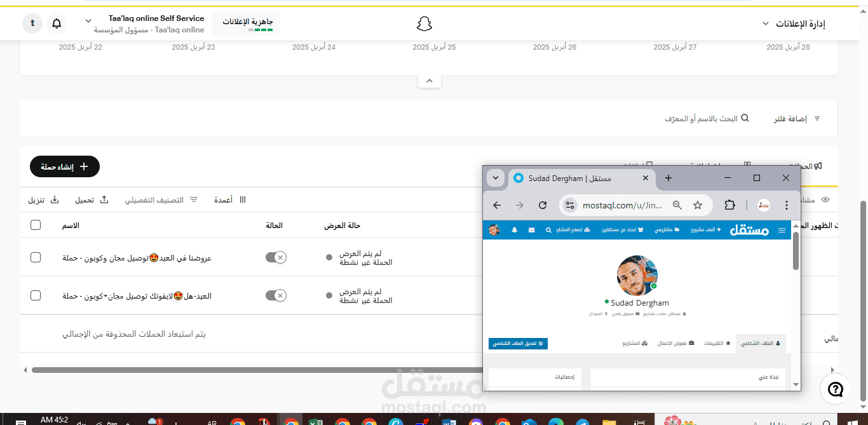The height and width of the screenshot is (425, 868).
Task: Reload the Mostaql page in Chrome
Action: [x=543, y=205]
